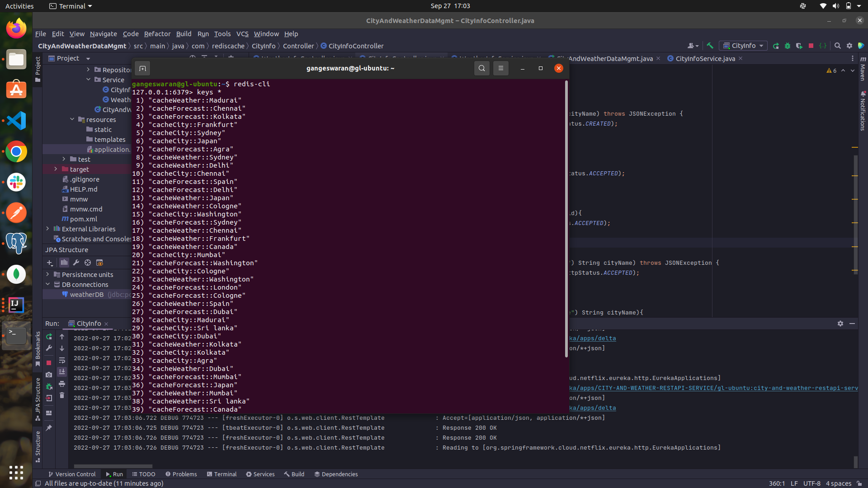
Task: Expand the test folder in Project view
Action: click(64, 159)
